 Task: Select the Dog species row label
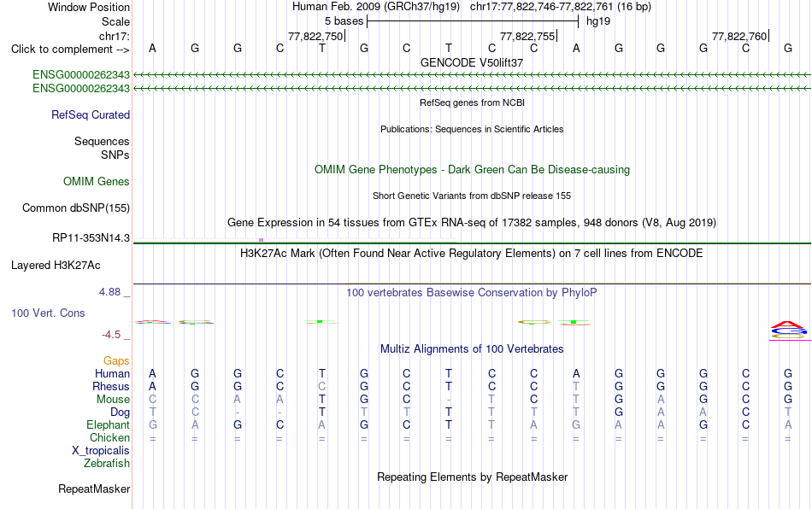[121, 412]
